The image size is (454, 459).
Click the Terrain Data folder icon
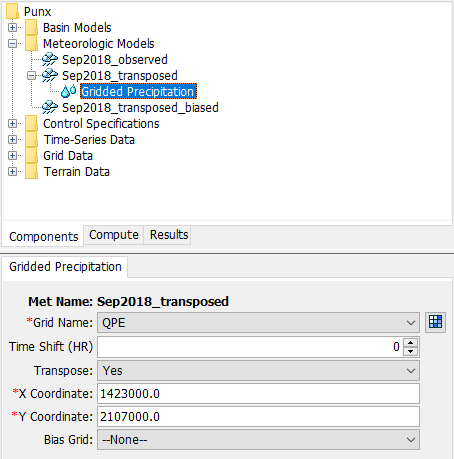[31, 172]
